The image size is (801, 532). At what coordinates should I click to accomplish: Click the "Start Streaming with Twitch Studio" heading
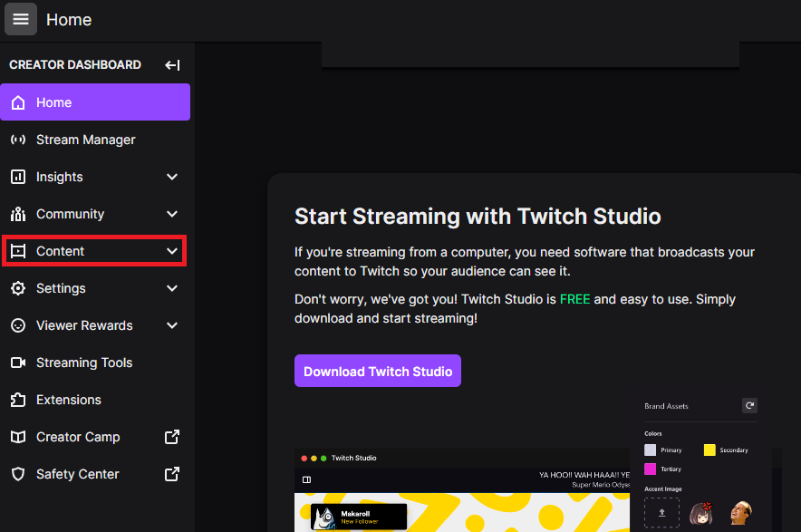tap(478, 217)
